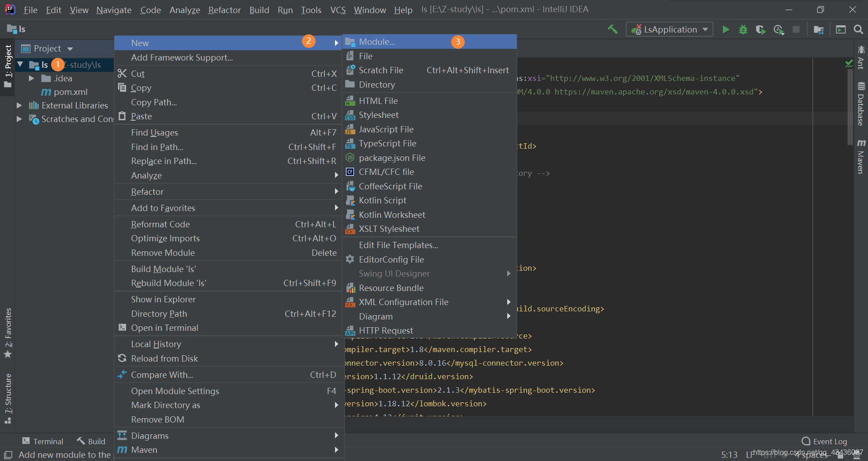The image size is (868, 461).
Task: Choose Reformat Code
Action: pos(229,224)
